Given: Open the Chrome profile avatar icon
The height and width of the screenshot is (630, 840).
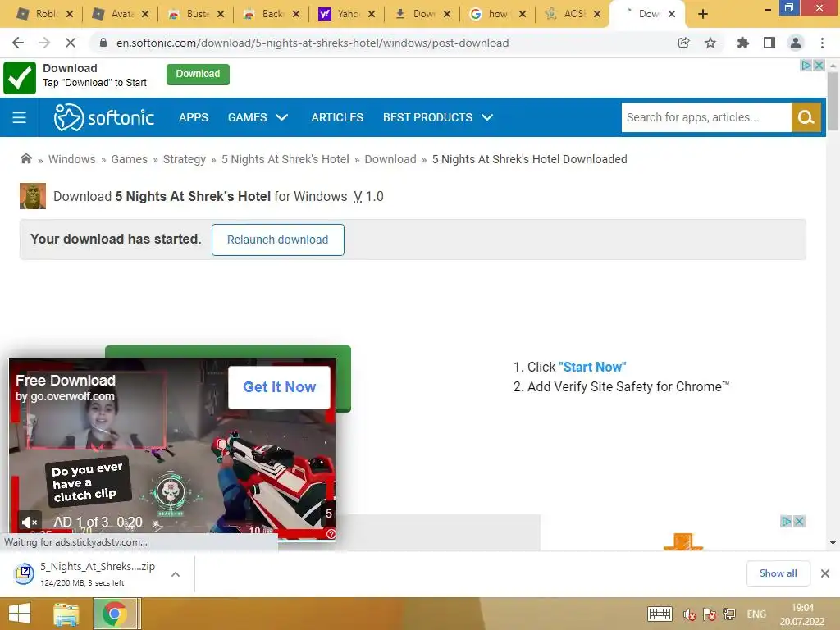Looking at the screenshot, I should (796, 43).
